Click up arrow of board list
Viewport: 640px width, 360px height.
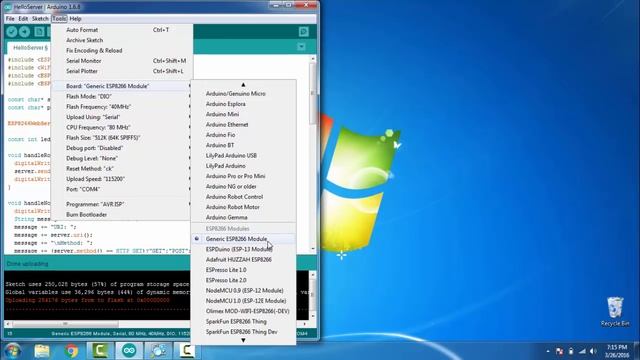point(243,84)
